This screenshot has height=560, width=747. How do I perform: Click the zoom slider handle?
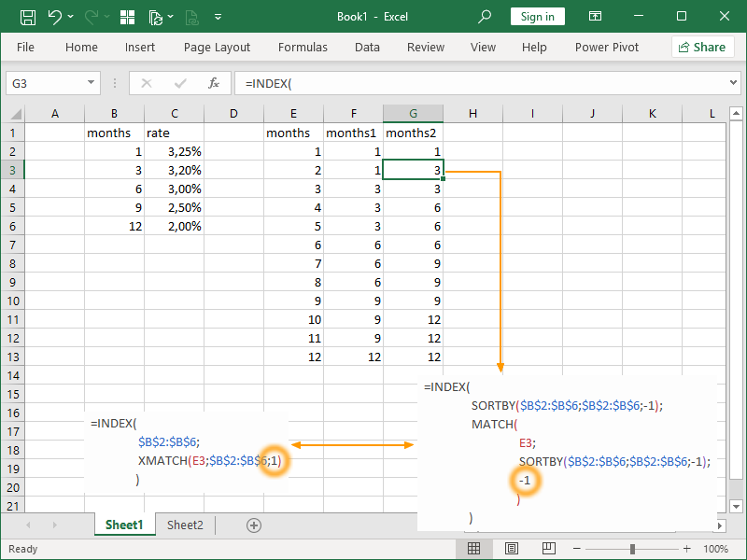pyautogui.click(x=632, y=549)
